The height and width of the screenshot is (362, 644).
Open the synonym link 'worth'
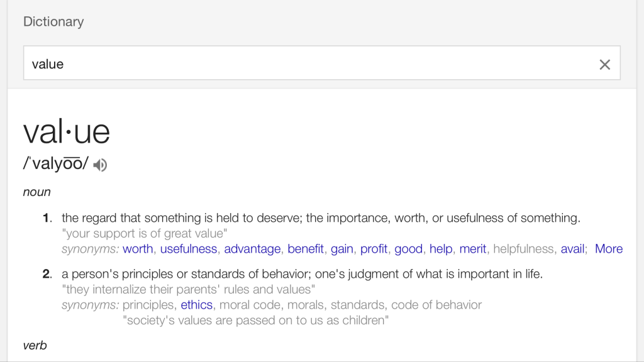click(138, 249)
